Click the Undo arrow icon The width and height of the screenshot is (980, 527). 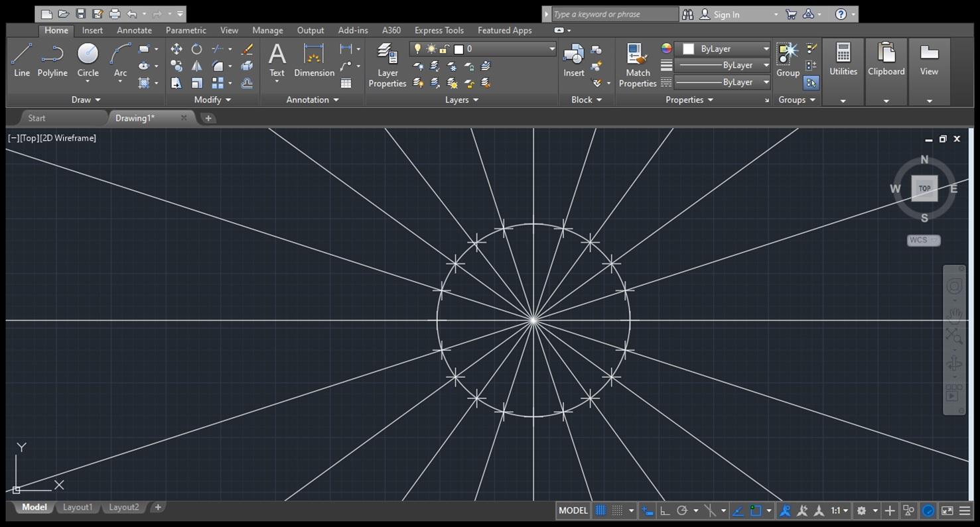click(x=132, y=14)
